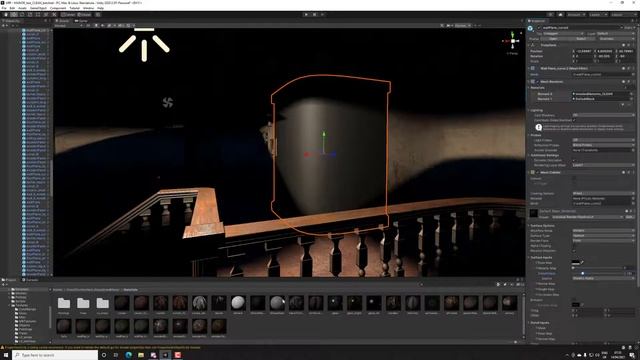Select the Scale tool in the toolbar
This screenshot has width=640, height=360.
coord(30,15)
